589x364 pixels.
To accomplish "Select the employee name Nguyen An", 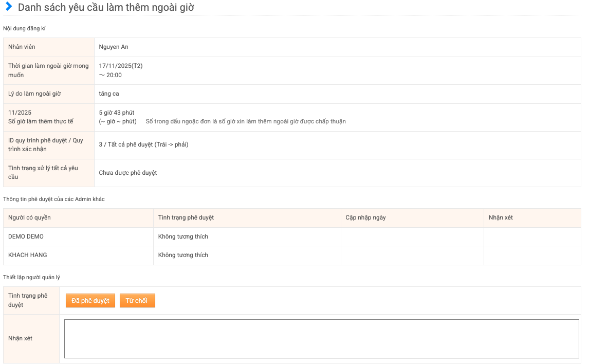I will tap(114, 47).
